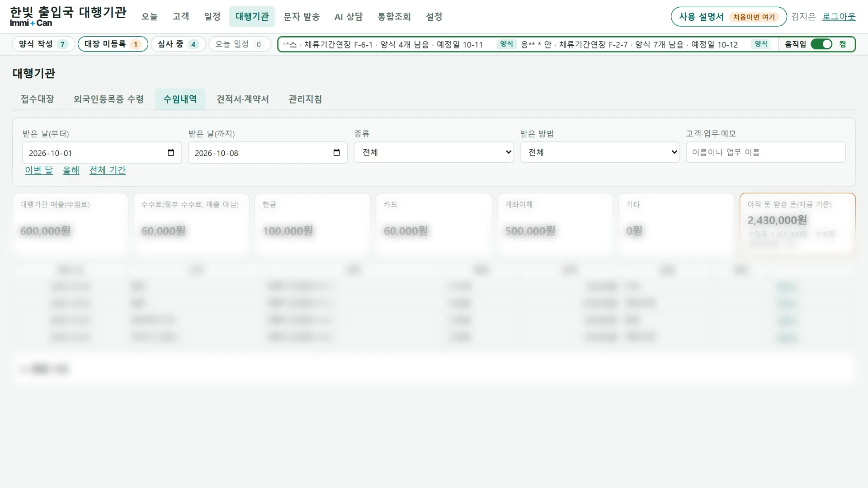
Task: Go to 문자 발송 menu
Action: click(301, 16)
